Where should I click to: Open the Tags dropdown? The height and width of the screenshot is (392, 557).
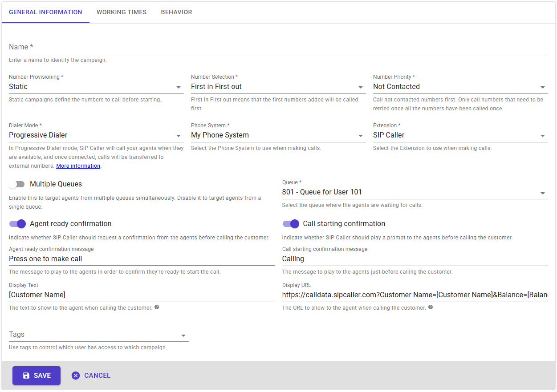pos(98,335)
